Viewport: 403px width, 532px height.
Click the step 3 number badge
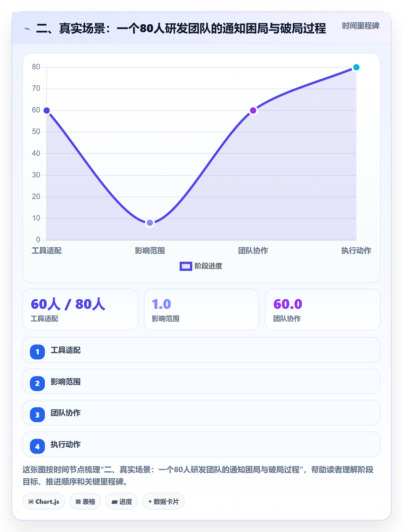(37, 415)
